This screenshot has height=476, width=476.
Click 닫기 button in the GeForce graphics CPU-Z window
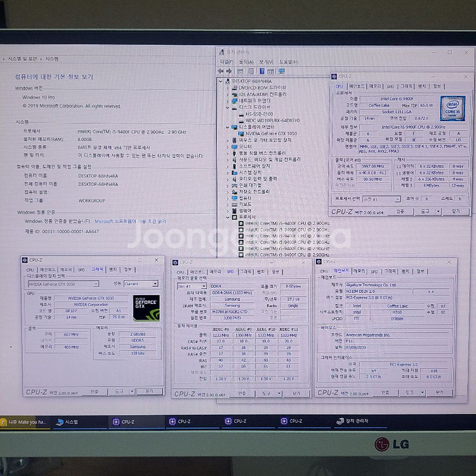pos(150,392)
